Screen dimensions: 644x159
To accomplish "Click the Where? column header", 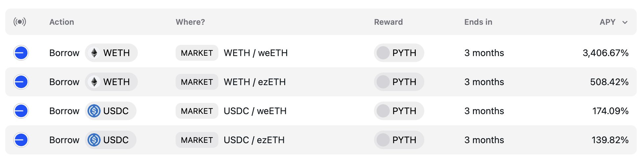I will pos(190,22).
